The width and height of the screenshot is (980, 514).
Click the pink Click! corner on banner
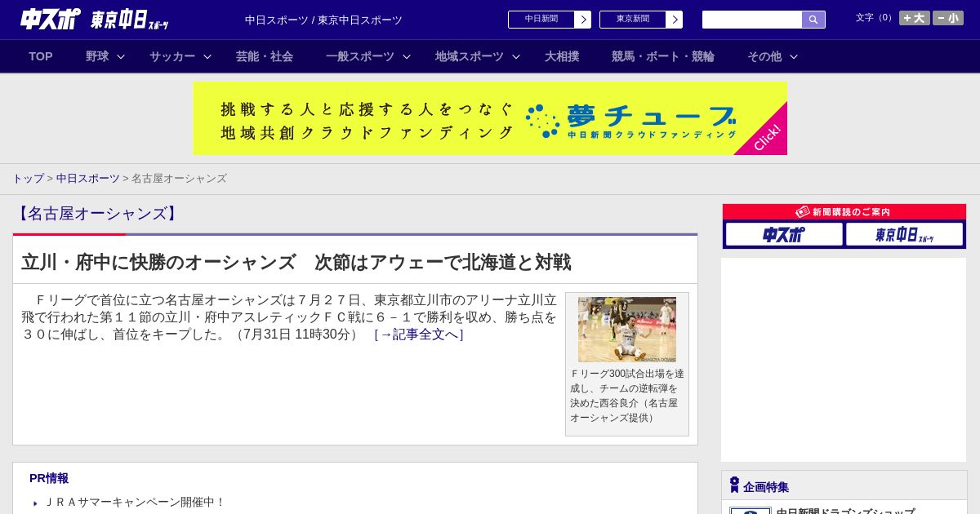click(x=768, y=136)
